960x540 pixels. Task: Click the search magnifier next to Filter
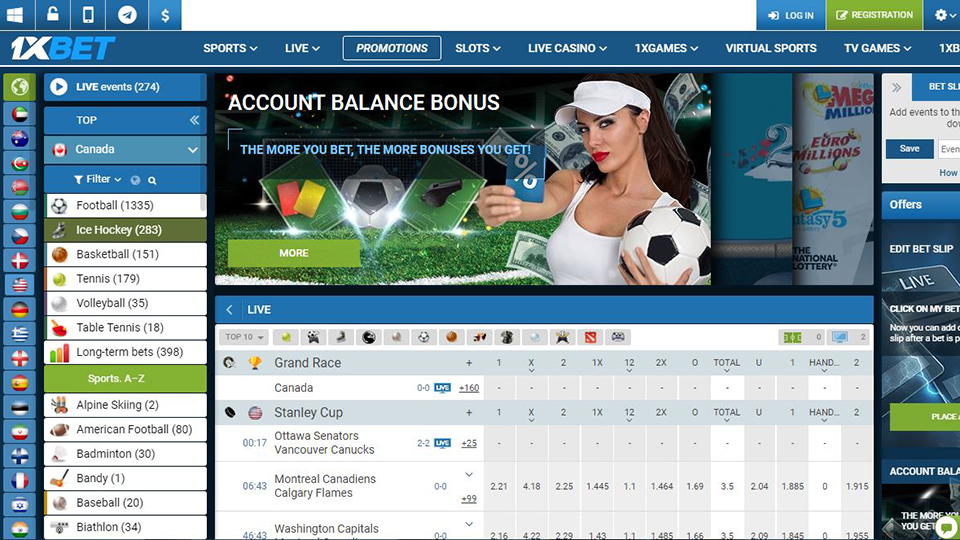click(x=152, y=181)
